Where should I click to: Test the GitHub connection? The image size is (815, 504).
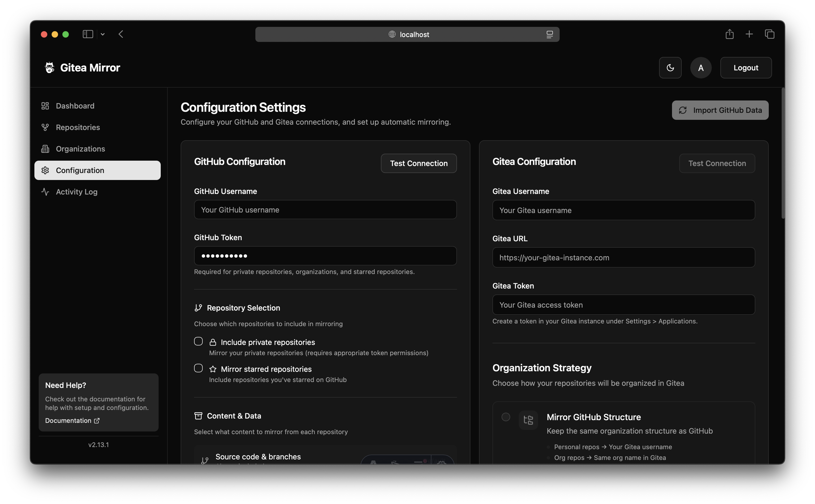[x=419, y=163]
